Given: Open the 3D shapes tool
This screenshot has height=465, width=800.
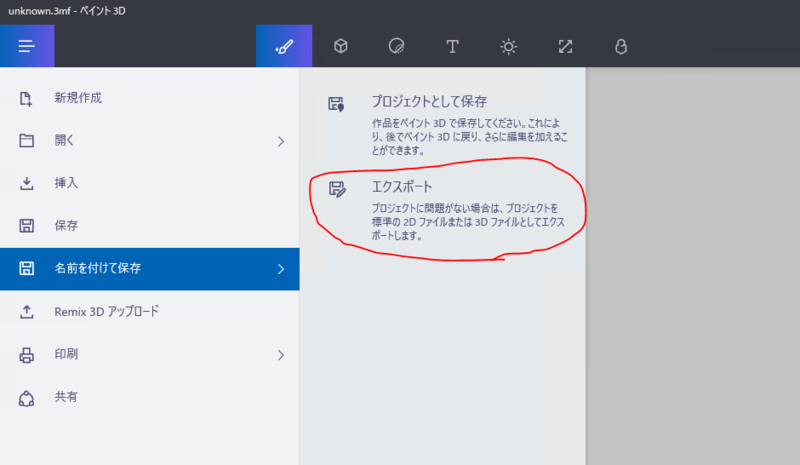Looking at the screenshot, I should click(341, 46).
